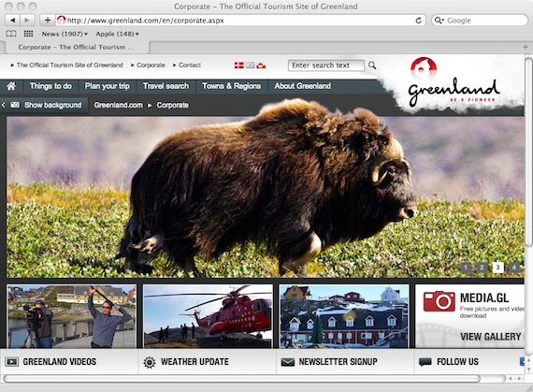Go back with the browser back arrow
Viewport: 533px width, 392px height.
pyautogui.click(x=12, y=21)
